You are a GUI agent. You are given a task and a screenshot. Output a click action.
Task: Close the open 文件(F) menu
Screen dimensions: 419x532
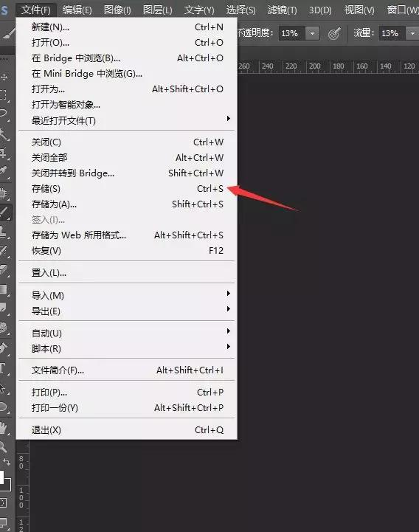click(x=35, y=10)
